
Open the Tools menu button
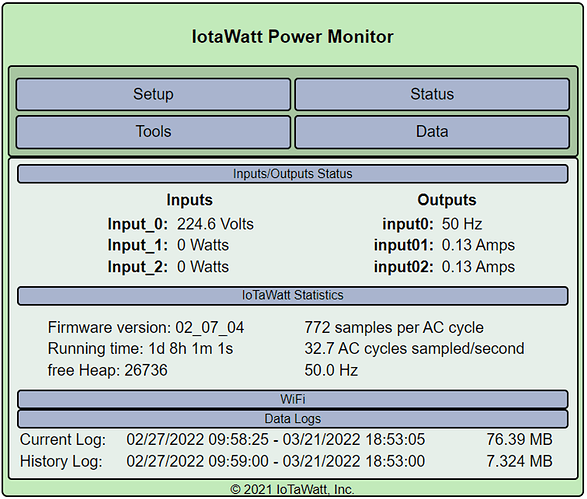pos(153,132)
